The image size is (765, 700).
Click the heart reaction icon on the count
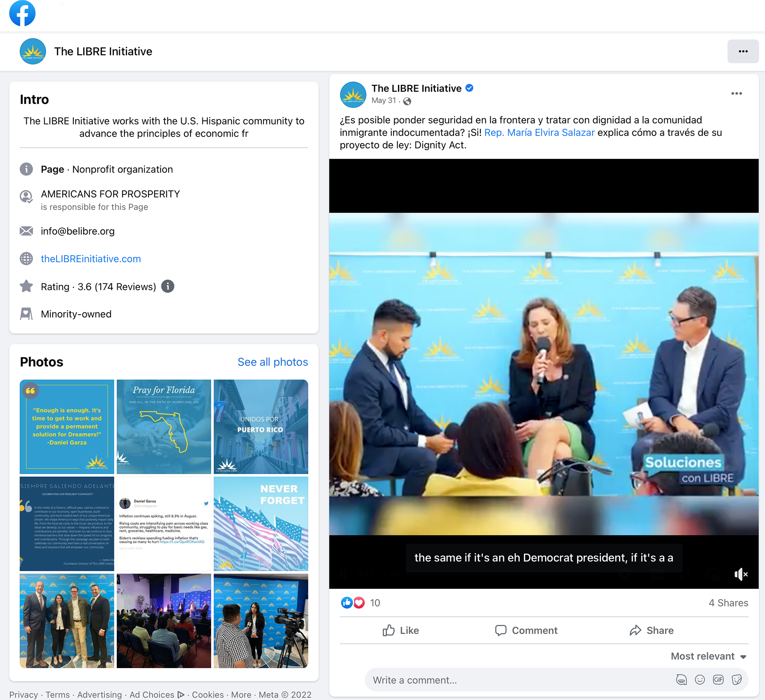coord(359,603)
